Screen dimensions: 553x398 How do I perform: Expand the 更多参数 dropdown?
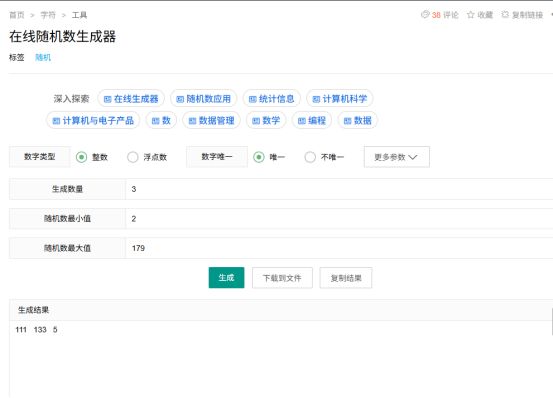(397, 157)
